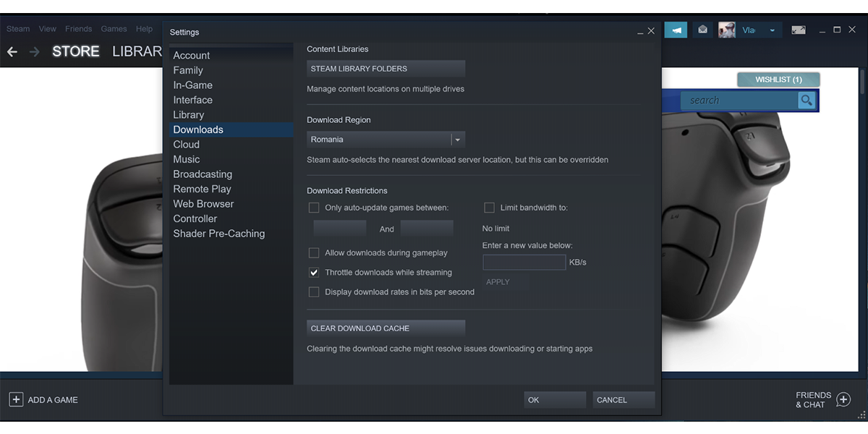Click the user profile avatar picture

click(726, 29)
